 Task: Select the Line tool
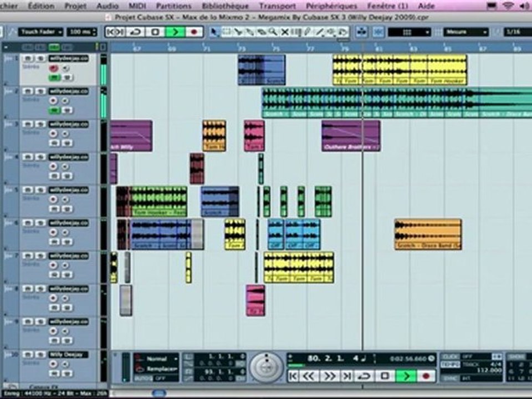point(319,32)
